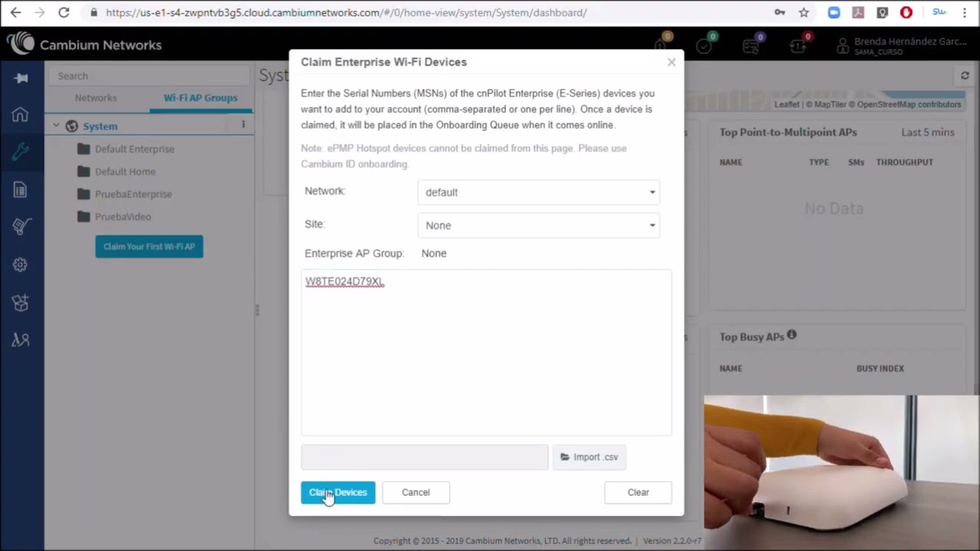Click the BUSY INDEX column header
The height and width of the screenshot is (551, 980).
tap(880, 368)
